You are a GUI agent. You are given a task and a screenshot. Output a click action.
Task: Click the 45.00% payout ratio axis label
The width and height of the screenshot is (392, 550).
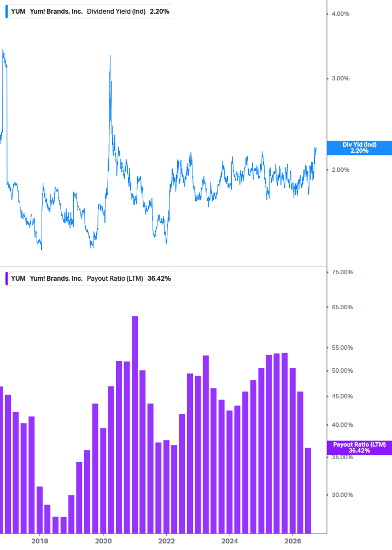tap(342, 396)
